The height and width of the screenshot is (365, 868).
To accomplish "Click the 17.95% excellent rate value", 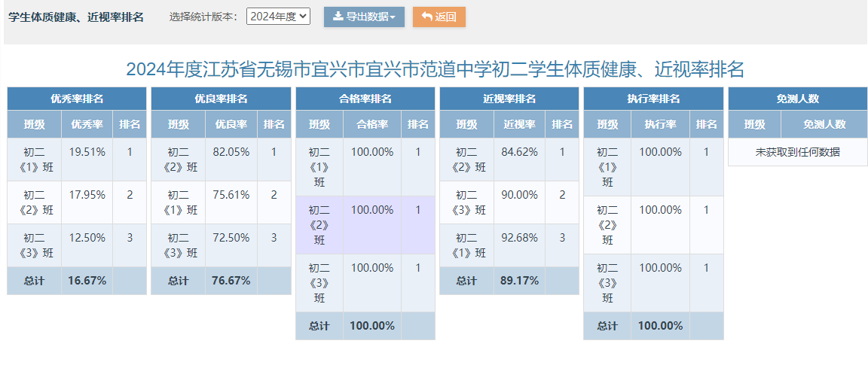I will (87, 195).
